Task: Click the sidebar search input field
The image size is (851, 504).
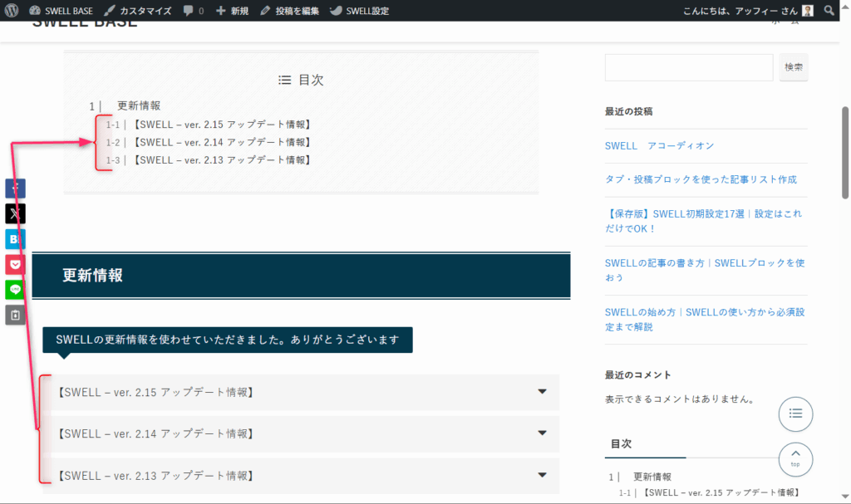Action: pyautogui.click(x=689, y=67)
